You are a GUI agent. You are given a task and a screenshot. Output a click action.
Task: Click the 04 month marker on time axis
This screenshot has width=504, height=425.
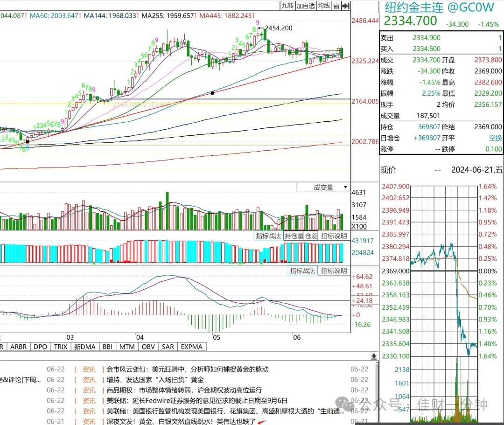(140, 337)
